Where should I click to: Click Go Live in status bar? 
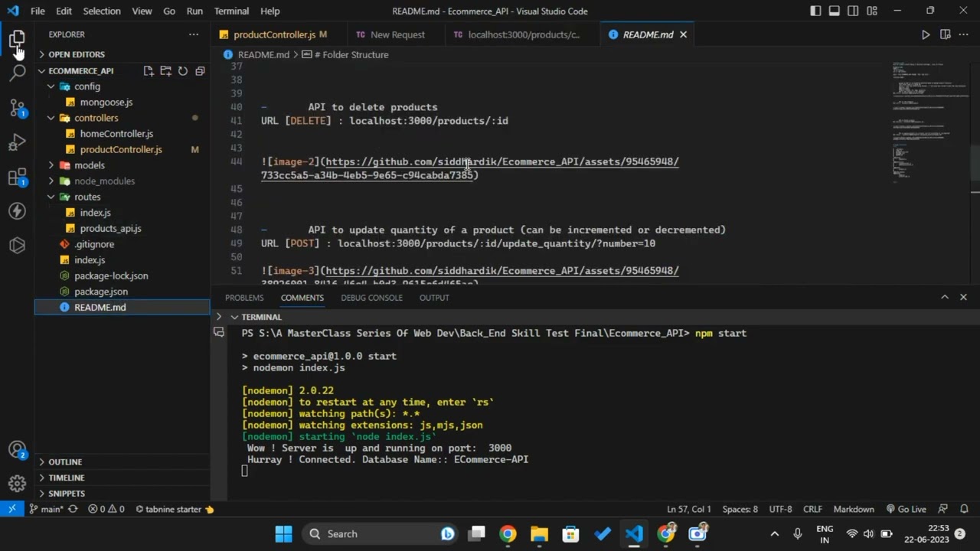point(906,509)
